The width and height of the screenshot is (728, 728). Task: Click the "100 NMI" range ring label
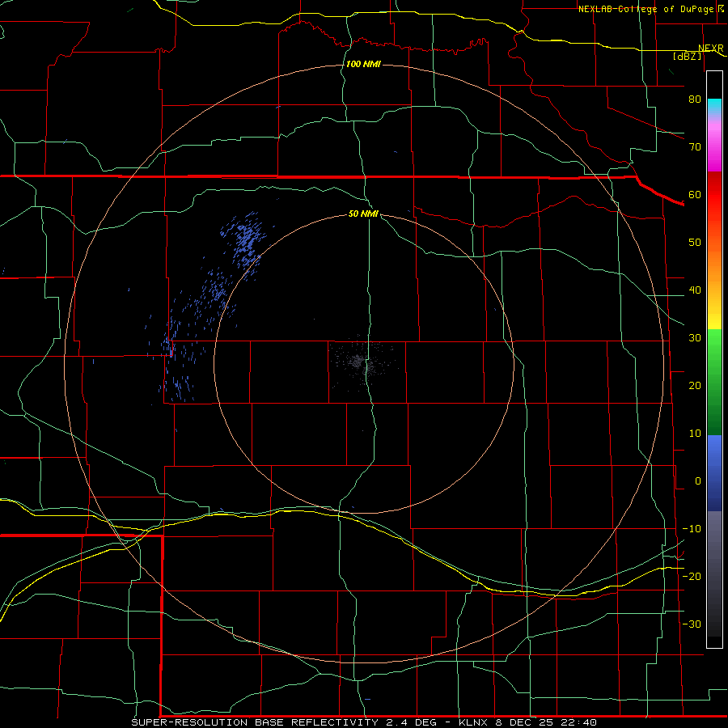tap(363, 64)
